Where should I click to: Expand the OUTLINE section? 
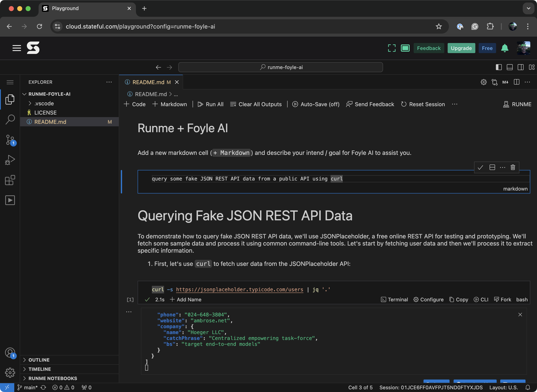(39, 360)
